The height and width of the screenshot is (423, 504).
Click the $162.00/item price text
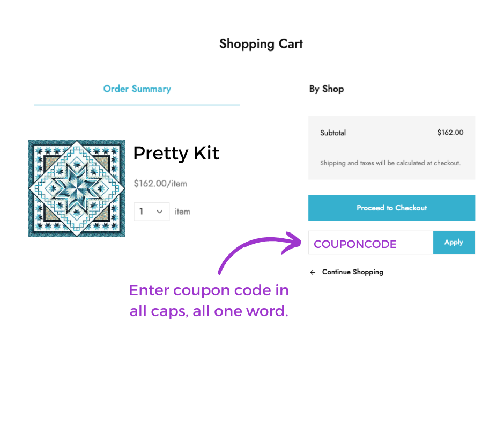pos(160,184)
